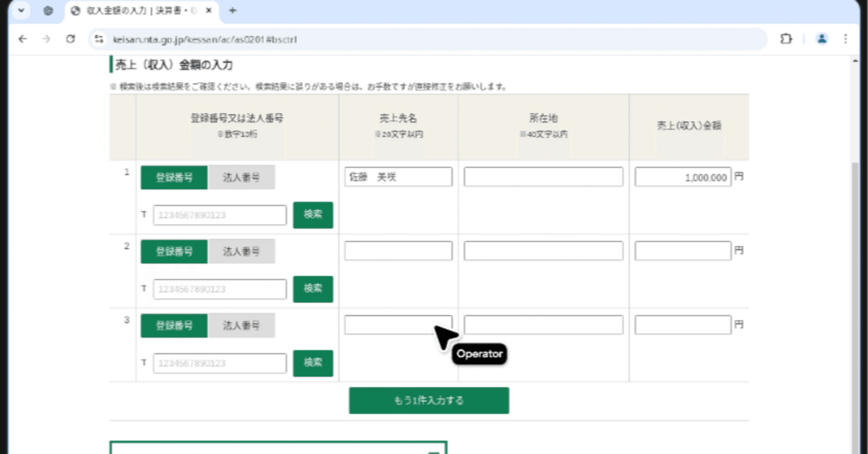Open the Chrome extensions puzzle icon
Screen dimensions: 868x454
pos(786,39)
